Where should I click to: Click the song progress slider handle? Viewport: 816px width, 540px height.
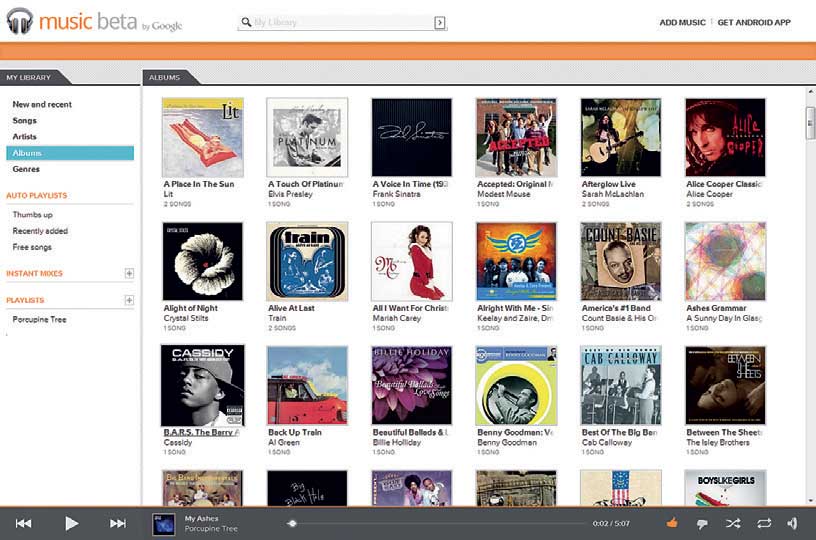click(292, 524)
